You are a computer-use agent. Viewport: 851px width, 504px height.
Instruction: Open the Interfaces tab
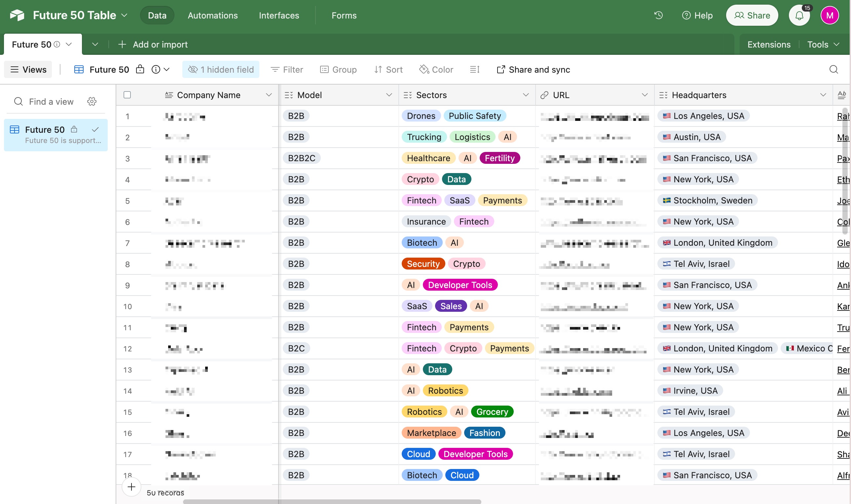tap(279, 15)
